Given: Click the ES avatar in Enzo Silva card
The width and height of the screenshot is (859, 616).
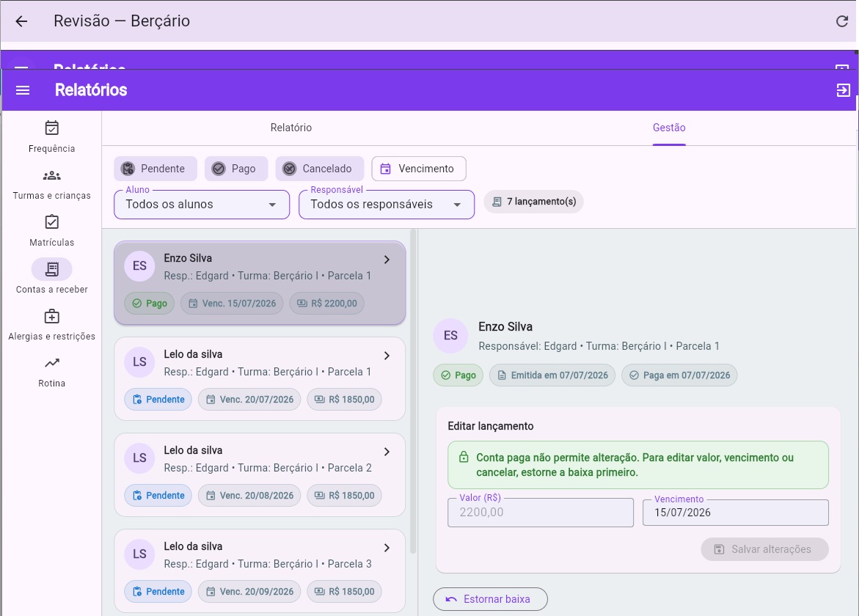Looking at the screenshot, I should click(x=139, y=266).
